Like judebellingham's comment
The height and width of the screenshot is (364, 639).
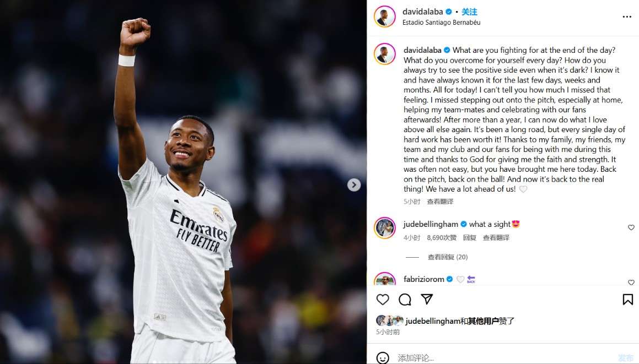[631, 227]
